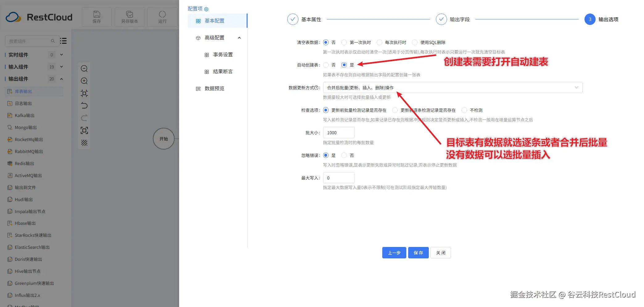Select the zoom in tool on canvas toolbar

(84, 81)
